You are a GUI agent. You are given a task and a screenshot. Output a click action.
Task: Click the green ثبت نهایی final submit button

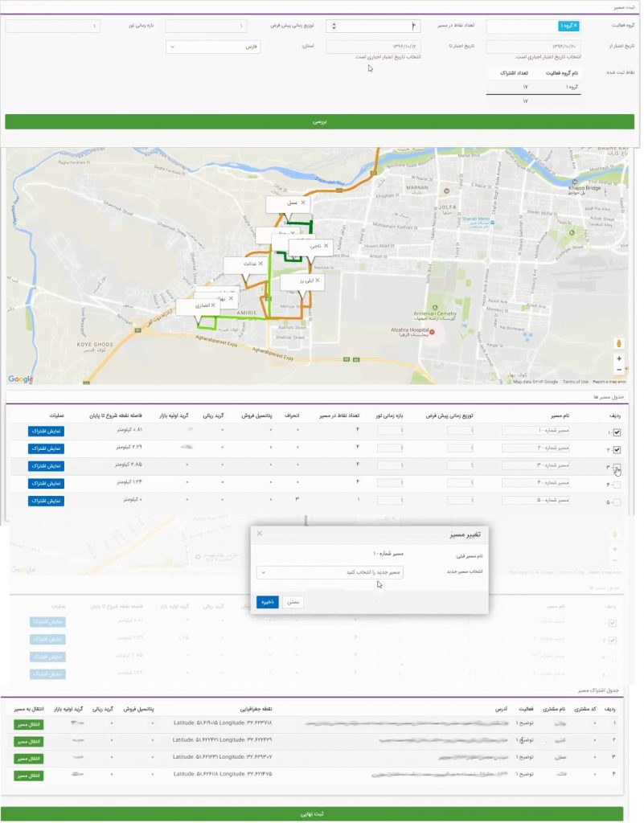(312, 813)
